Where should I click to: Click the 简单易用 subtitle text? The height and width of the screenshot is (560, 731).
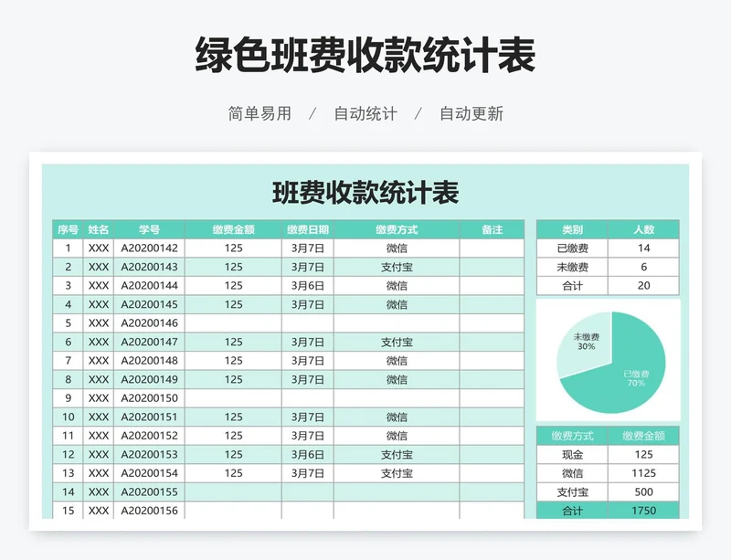pos(260,114)
